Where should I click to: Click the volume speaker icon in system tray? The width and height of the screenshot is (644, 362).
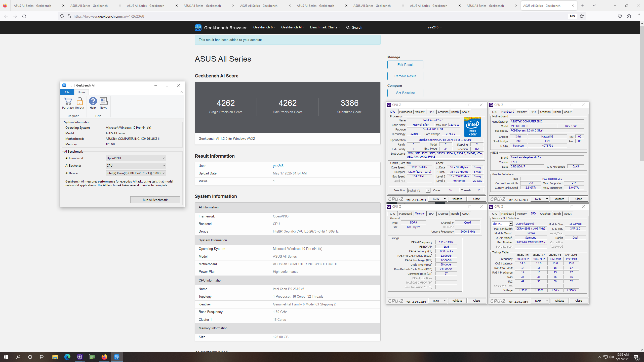pos(612,357)
